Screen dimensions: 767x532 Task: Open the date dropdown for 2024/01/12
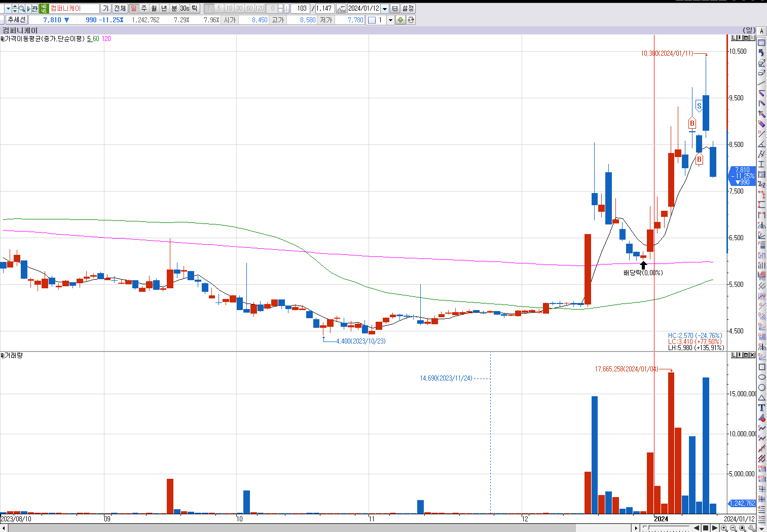pyautogui.click(x=385, y=9)
